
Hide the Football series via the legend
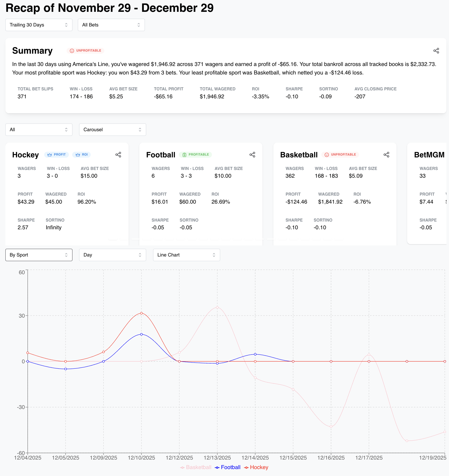point(227,467)
